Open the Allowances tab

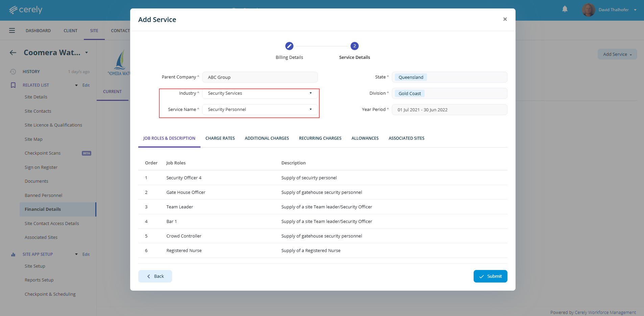365,138
